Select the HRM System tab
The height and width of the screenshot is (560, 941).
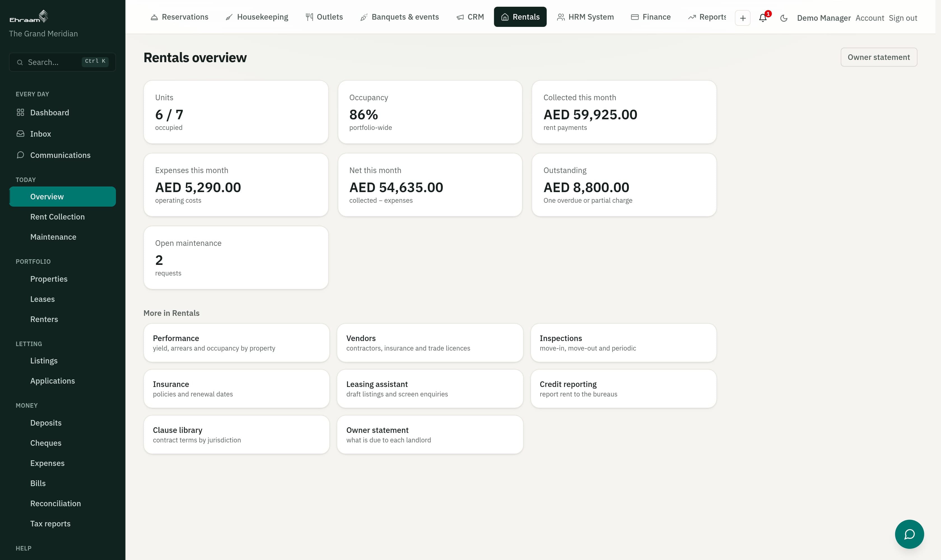pyautogui.click(x=585, y=17)
